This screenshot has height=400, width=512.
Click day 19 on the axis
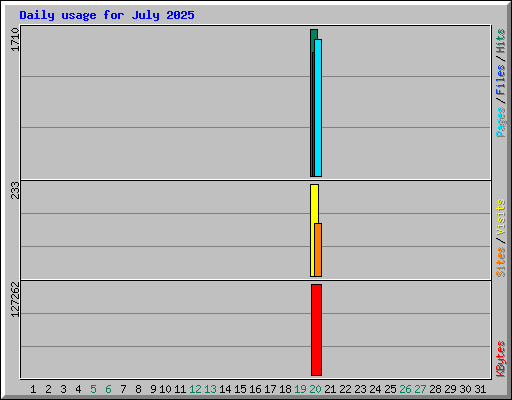300,389
